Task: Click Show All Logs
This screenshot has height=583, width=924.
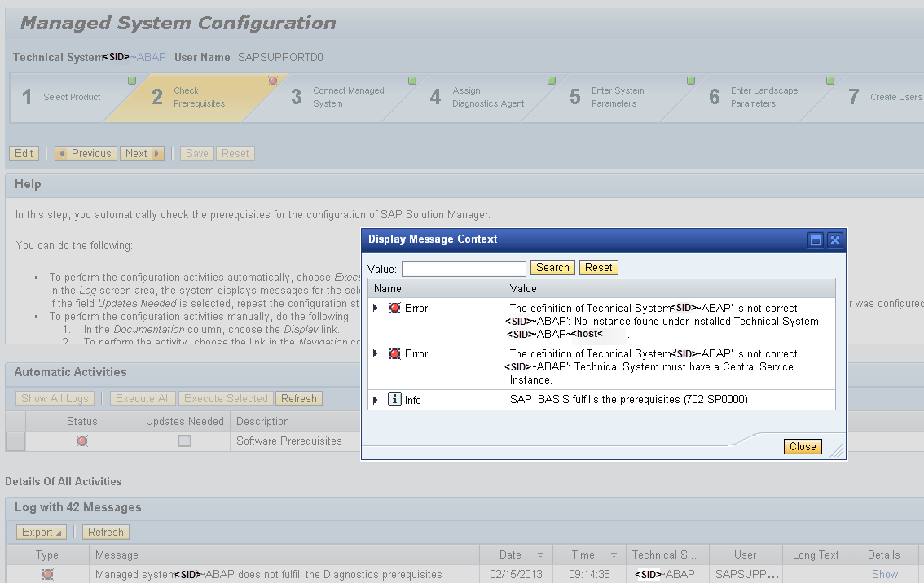Action: coord(55,399)
